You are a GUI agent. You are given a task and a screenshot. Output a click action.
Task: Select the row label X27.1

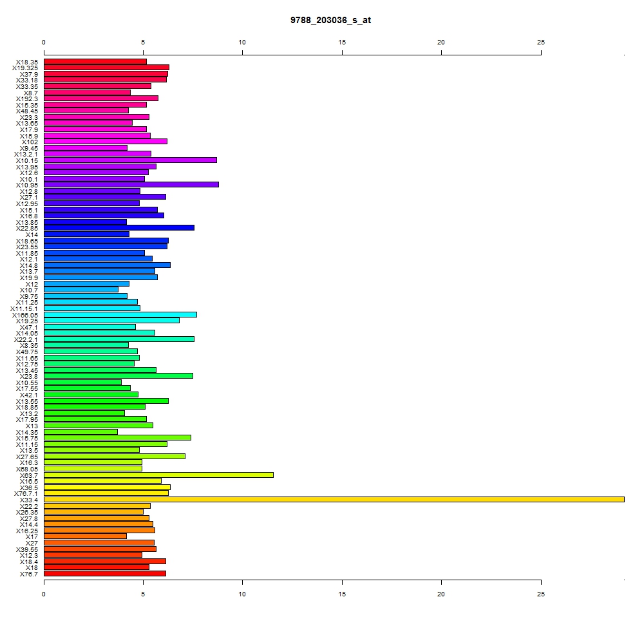[x=29, y=198]
